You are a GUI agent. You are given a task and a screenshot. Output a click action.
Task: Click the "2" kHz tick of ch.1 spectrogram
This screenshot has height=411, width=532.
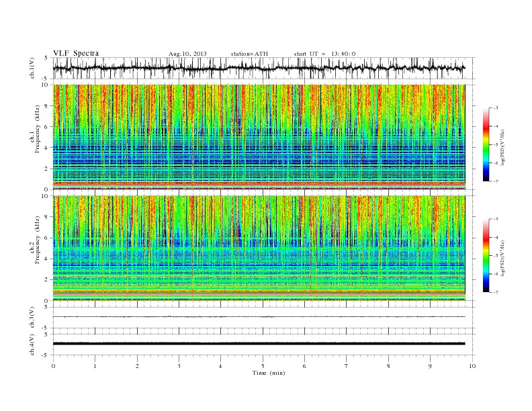pyautogui.click(x=47, y=169)
